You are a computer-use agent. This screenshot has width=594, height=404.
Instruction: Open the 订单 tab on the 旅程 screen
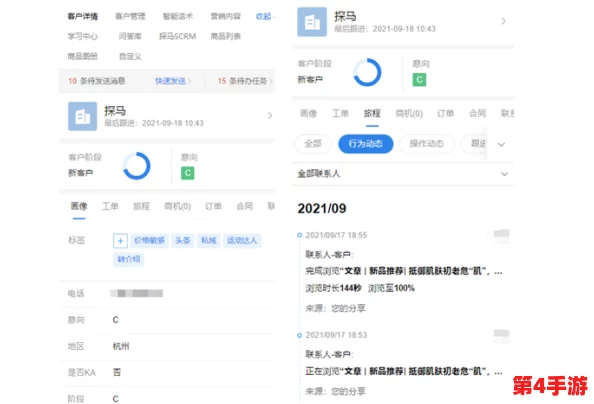[x=446, y=113]
